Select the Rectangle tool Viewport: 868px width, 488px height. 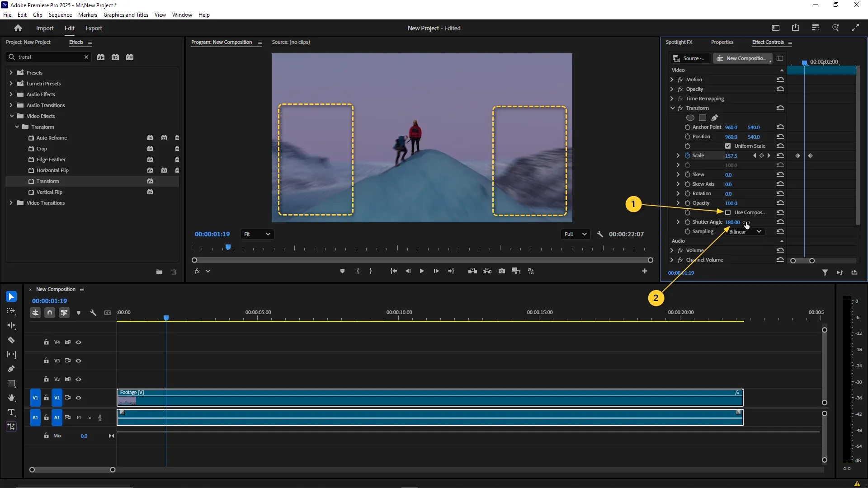11,384
